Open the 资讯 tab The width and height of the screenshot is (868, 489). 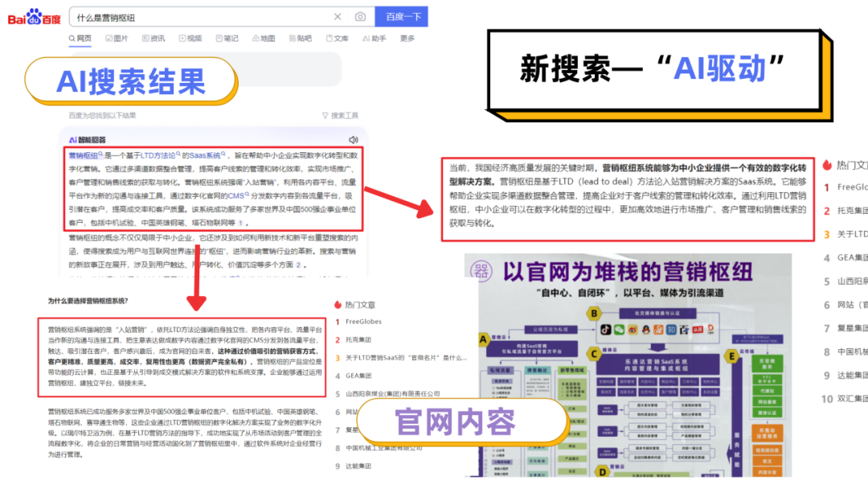pos(154,39)
